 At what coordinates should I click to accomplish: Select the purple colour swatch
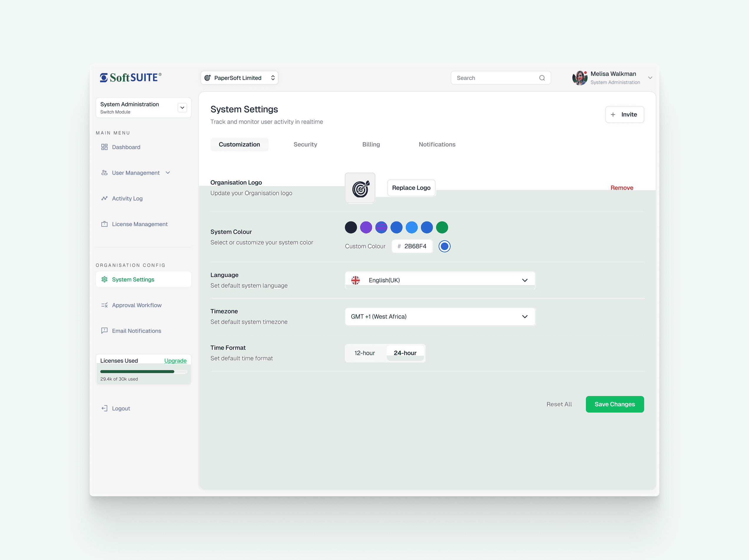366,227
